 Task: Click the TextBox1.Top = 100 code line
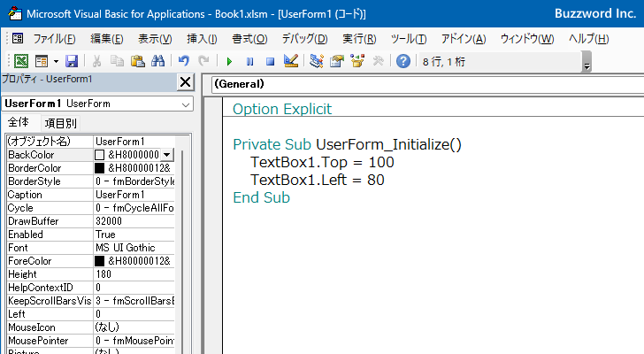pos(322,162)
